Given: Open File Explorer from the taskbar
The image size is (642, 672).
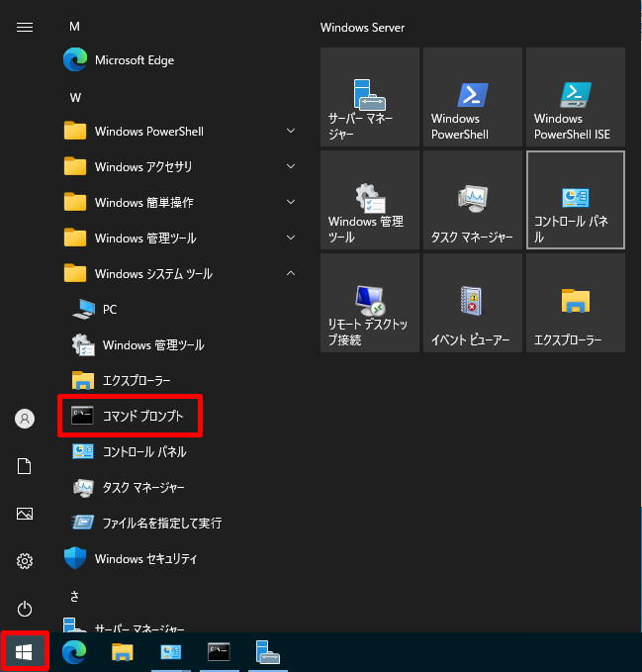Looking at the screenshot, I should 123,652.
